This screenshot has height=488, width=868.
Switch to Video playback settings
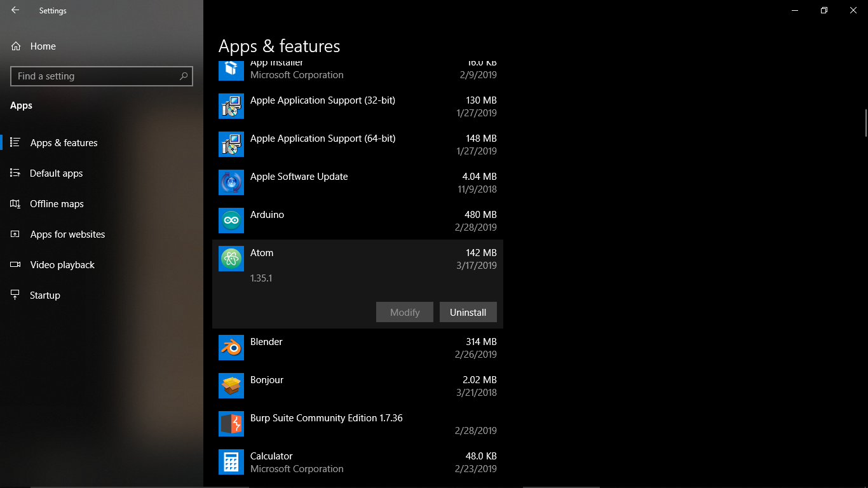click(102, 265)
